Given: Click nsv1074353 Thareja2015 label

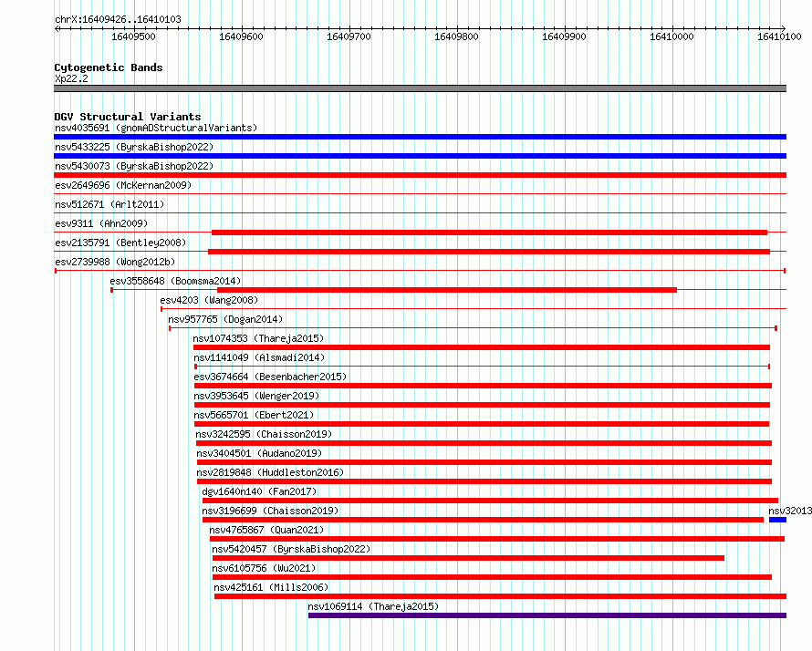Looking at the screenshot, I should tap(258, 338).
